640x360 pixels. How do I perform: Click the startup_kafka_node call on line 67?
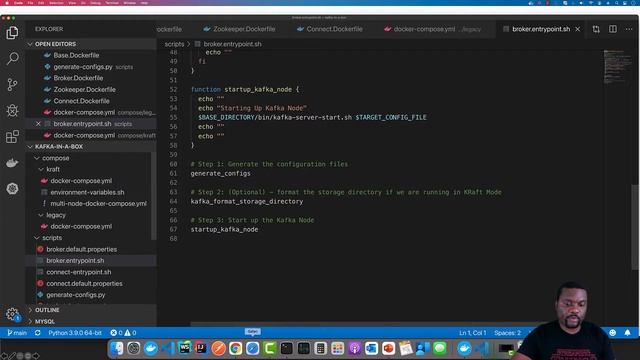pos(224,229)
